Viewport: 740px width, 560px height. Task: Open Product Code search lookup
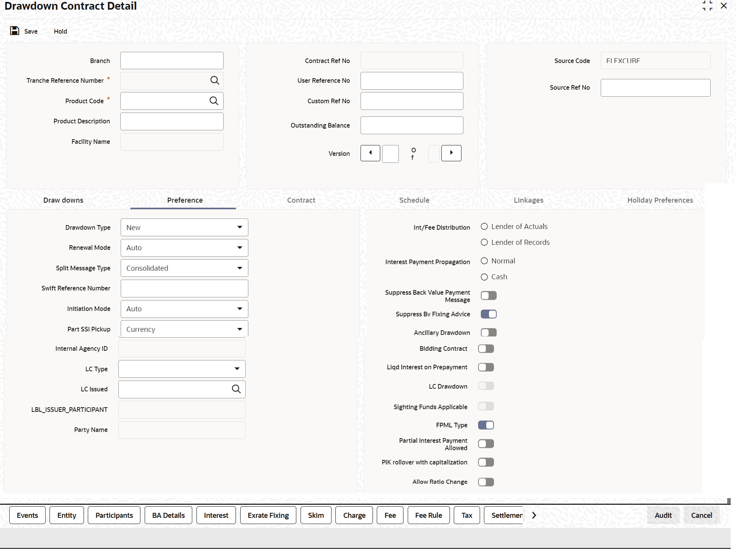coord(214,101)
